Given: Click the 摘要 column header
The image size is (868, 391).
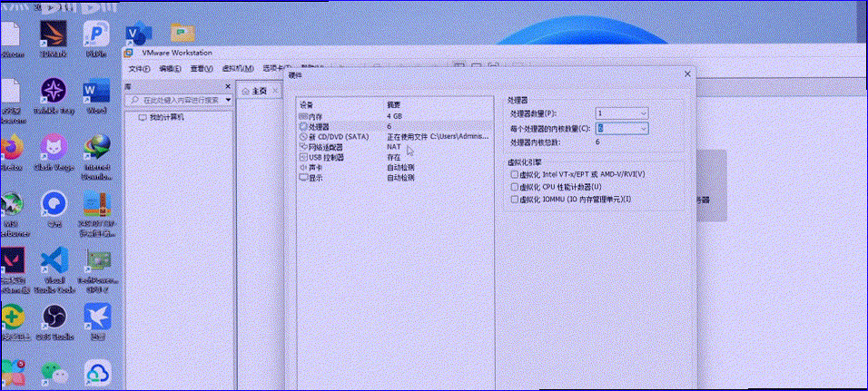Looking at the screenshot, I should (393, 104).
